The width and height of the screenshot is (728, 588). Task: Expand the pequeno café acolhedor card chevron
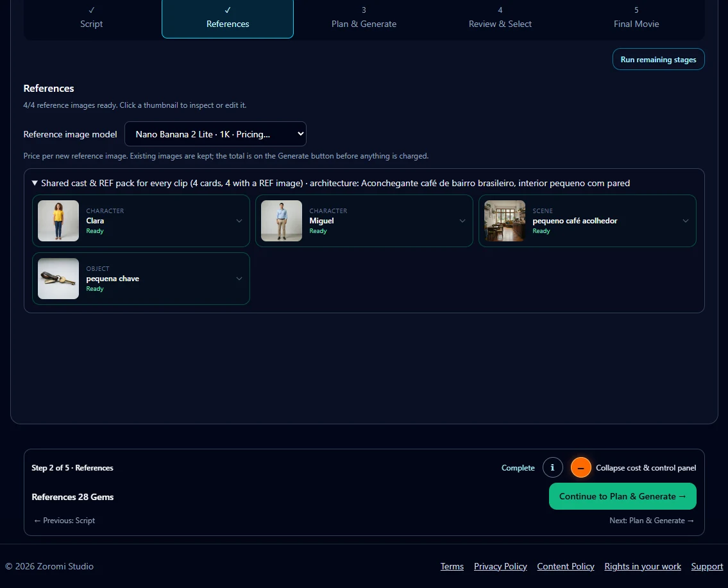(686, 221)
